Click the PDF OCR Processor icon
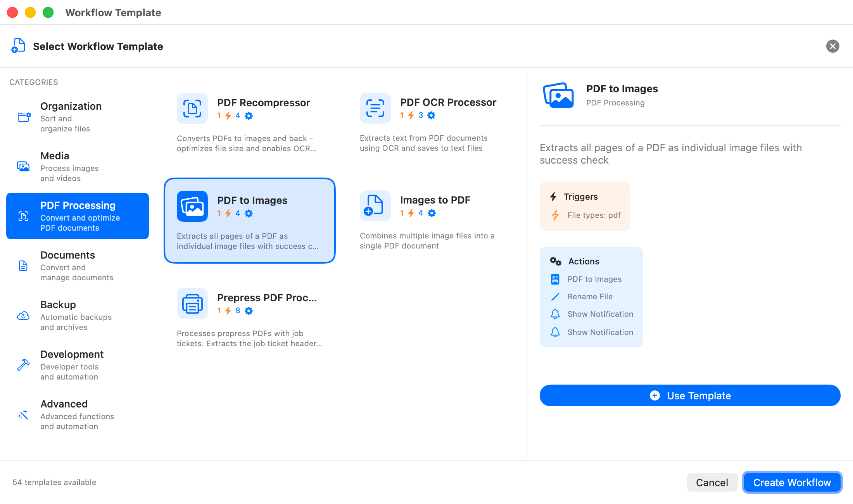The height and width of the screenshot is (504, 853). 375,108
